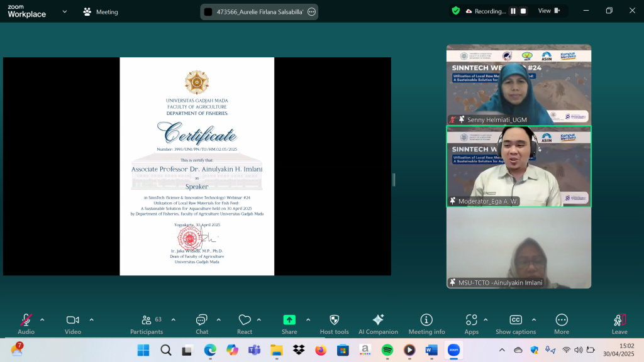Open Windows taskbar search
644x362 pixels.
[x=166, y=350]
